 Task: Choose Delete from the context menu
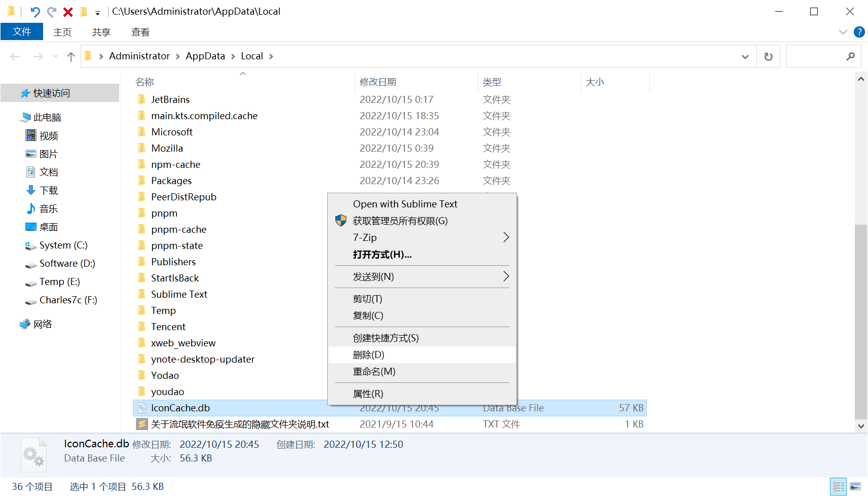tap(369, 355)
